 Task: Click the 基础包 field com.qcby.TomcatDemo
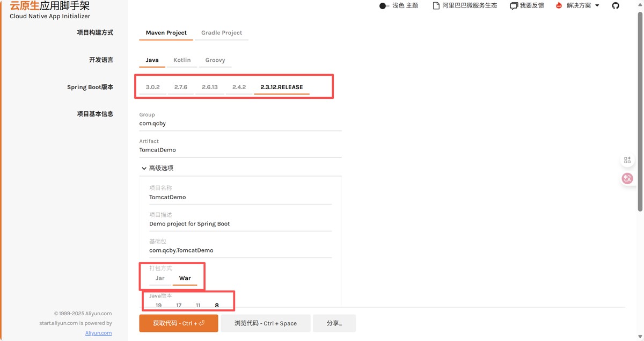240,250
